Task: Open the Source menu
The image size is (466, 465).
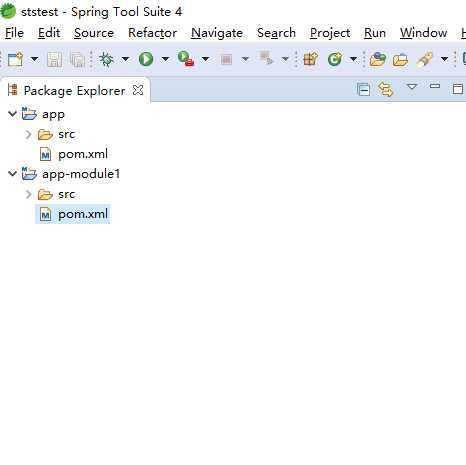Action: point(94,33)
